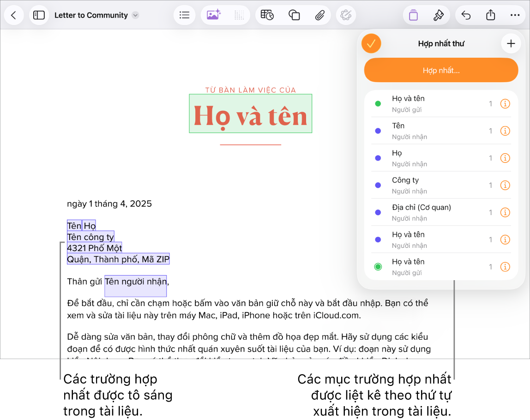Insert a table or chart icon

point(267,15)
